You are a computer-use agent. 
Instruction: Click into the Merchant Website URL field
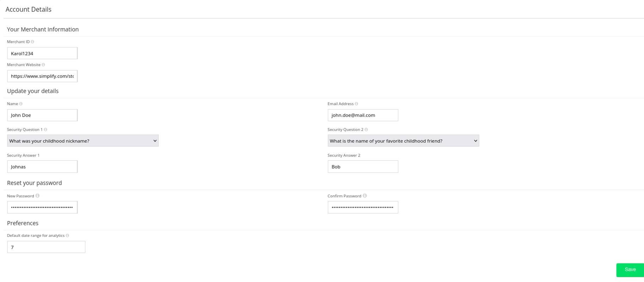tap(42, 76)
